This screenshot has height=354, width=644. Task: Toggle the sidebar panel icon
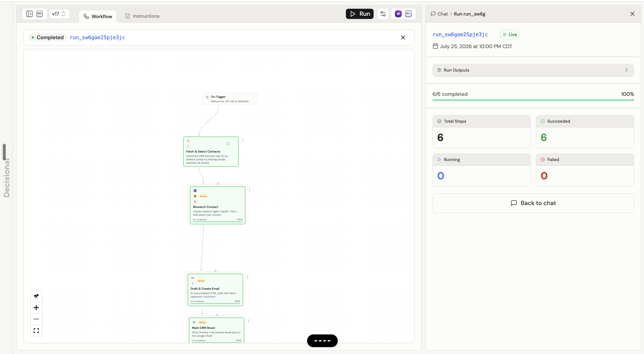[x=29, y=14]
